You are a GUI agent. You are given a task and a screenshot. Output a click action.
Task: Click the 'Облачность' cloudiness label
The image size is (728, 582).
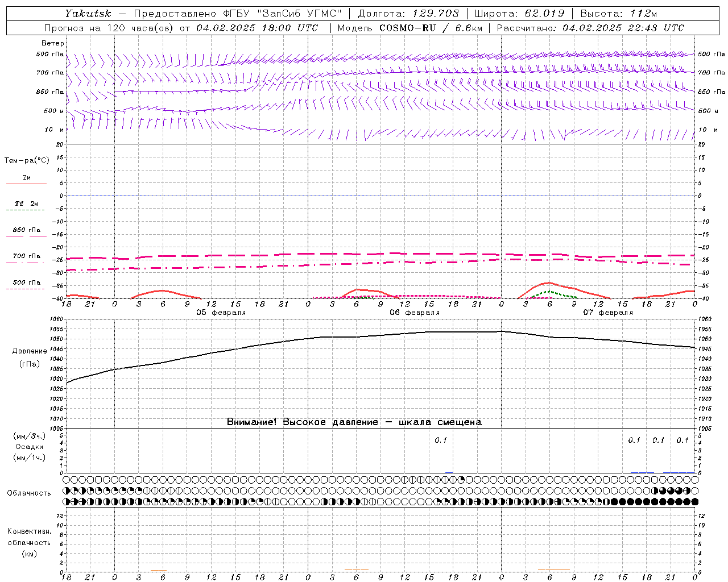point(28,493)
